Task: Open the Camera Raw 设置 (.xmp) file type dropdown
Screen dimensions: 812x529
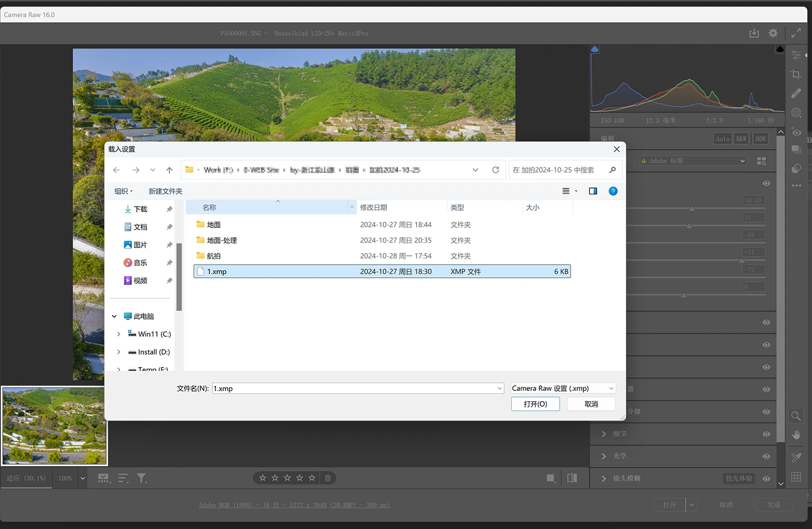Action: [x=563, y=388]
